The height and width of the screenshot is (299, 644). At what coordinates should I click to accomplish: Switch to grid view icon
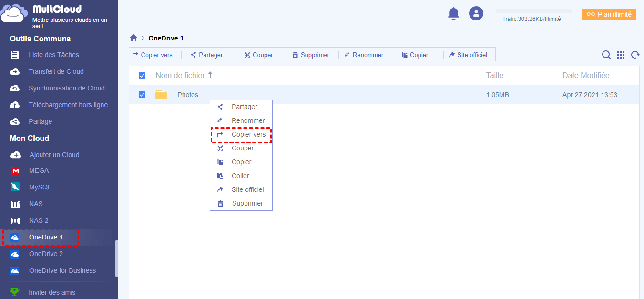click(621, 55)
